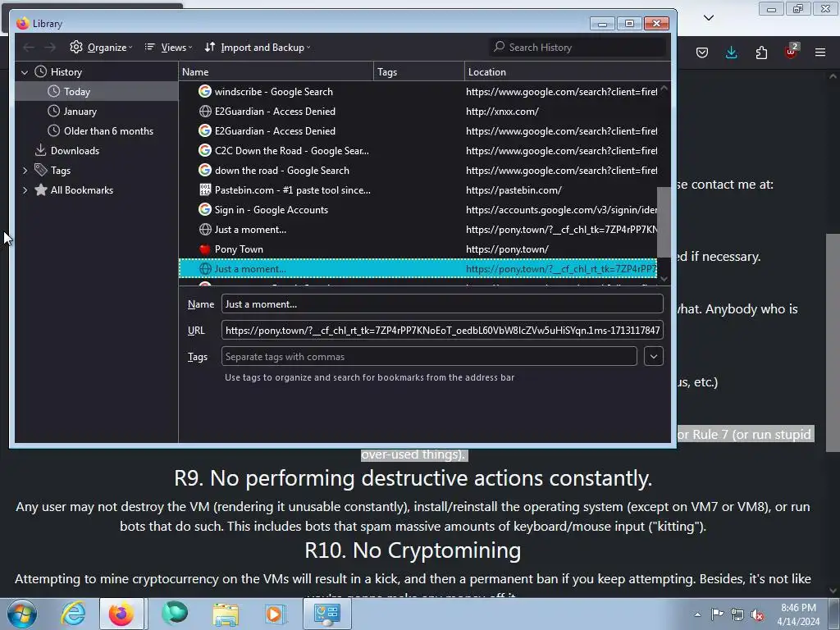Screen dimensions: 840x630
Task: Click https://pastebin.com/ location cell
Action: [x=514, y=190]
